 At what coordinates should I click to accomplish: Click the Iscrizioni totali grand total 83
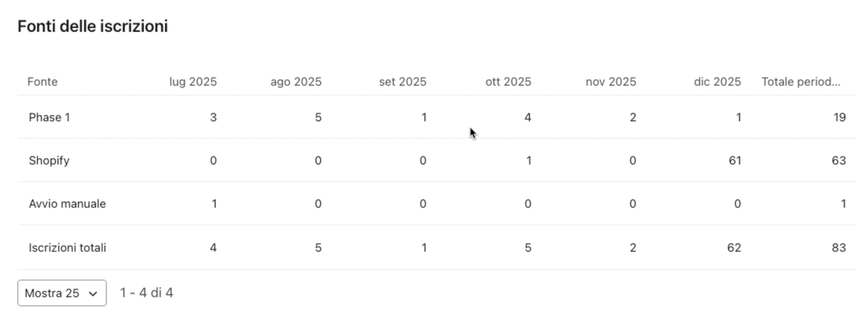[839, 247]
